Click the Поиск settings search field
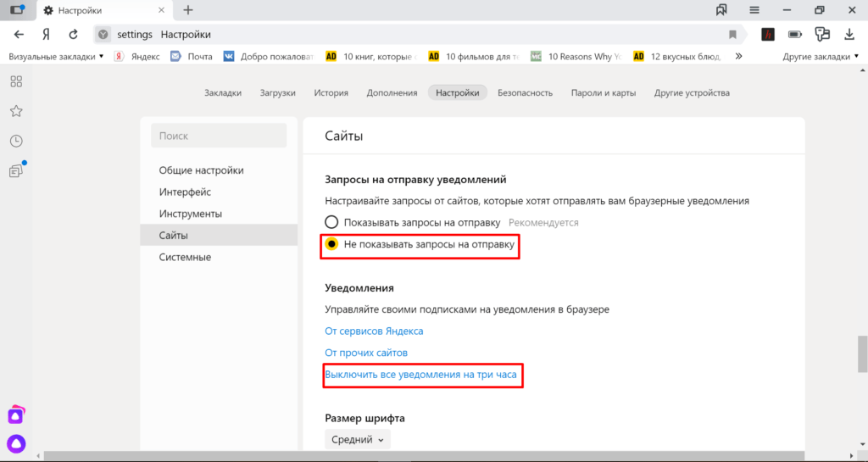This screenshot has height=462, width=868. pyautogui.click(x=219, y=136)
